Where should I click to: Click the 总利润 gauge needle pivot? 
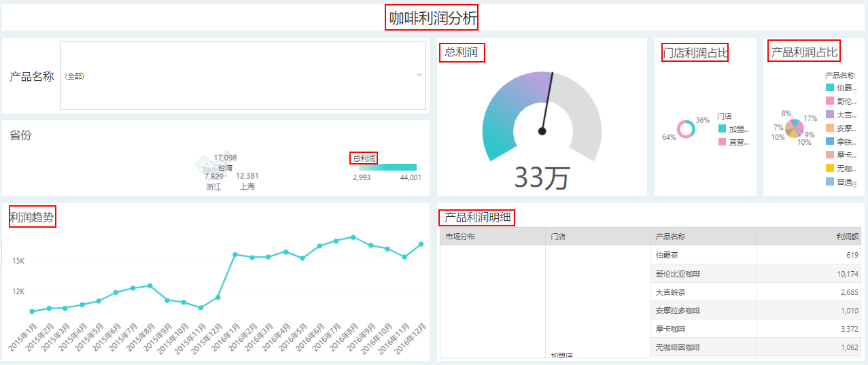coord(542,131)
